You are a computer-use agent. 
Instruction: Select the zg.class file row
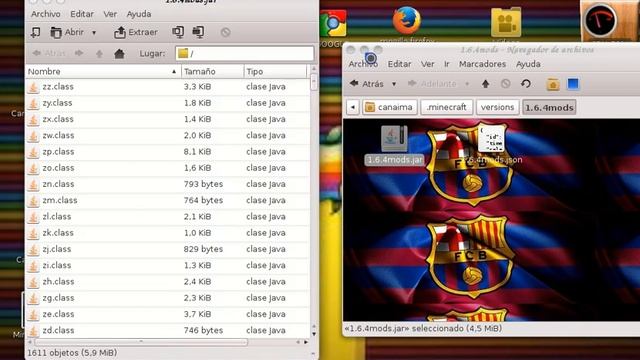pos(167,298)
